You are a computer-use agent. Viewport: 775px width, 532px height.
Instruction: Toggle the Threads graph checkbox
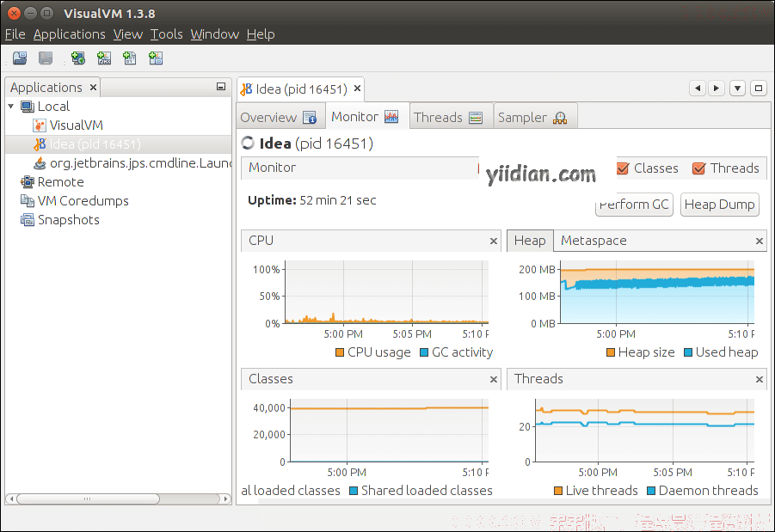pyautogui.click(x=699, y=168)
